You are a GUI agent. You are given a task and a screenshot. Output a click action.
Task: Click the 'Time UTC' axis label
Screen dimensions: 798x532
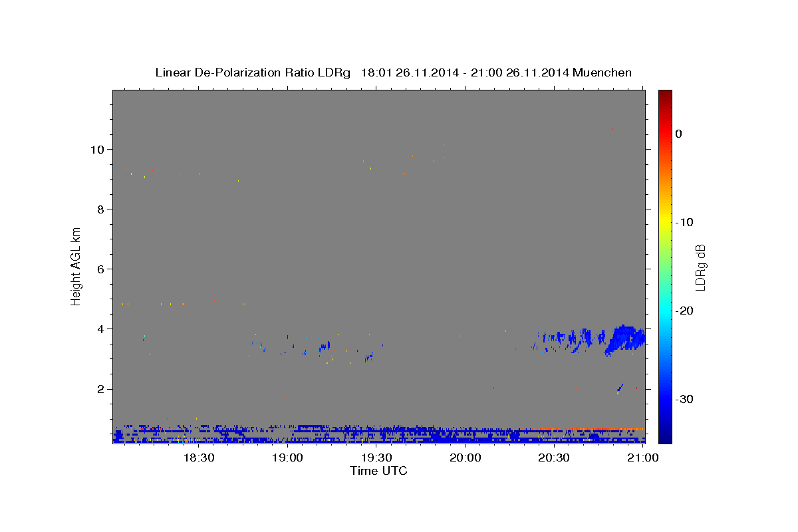[x=378, y=471]
